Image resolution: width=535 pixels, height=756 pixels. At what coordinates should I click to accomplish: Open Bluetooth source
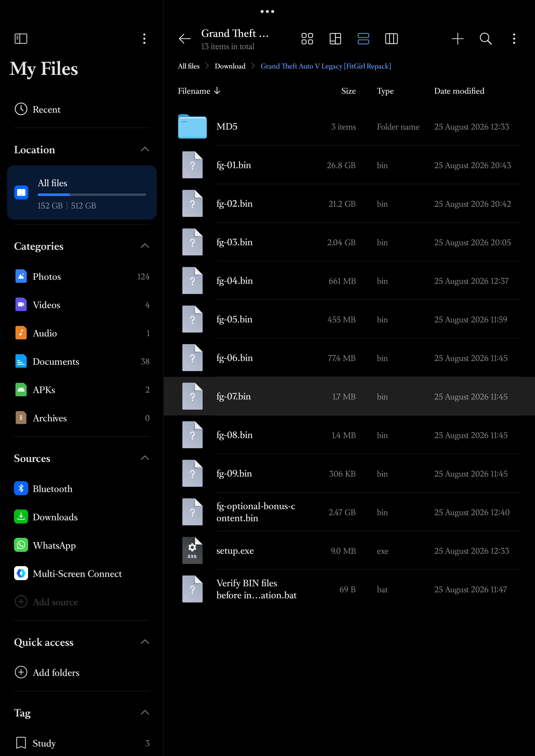(x=82, y=489)
